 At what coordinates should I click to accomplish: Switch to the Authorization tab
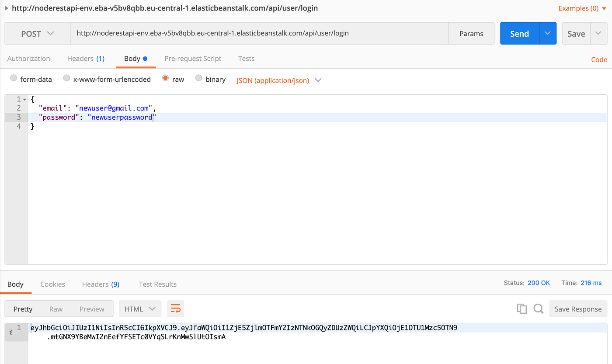coord(28,58)
